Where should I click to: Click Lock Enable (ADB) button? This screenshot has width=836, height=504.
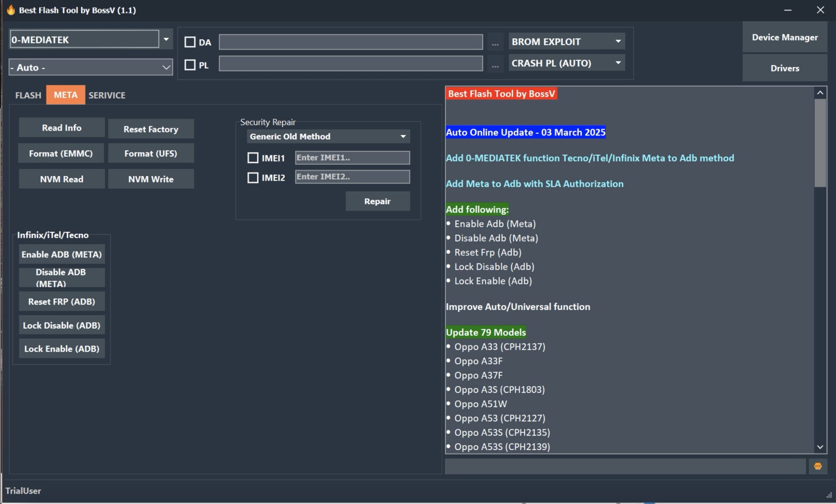tap(62, 349)
